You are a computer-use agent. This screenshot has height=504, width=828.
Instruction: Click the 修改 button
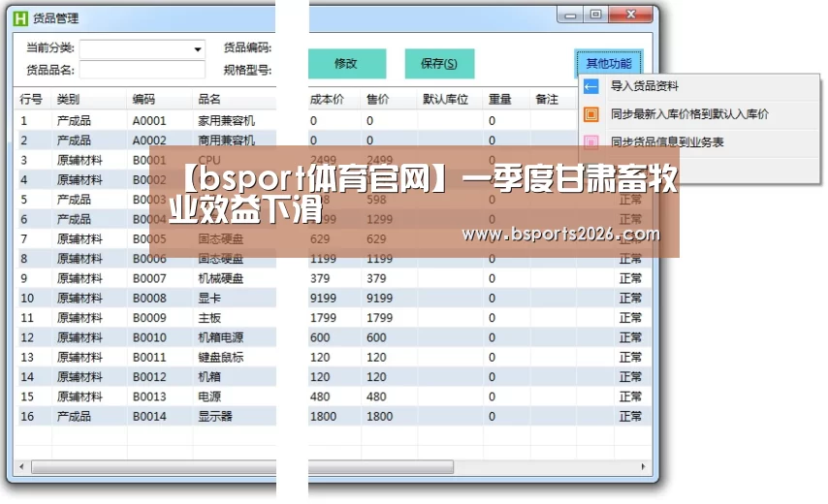tap(346, 63)
